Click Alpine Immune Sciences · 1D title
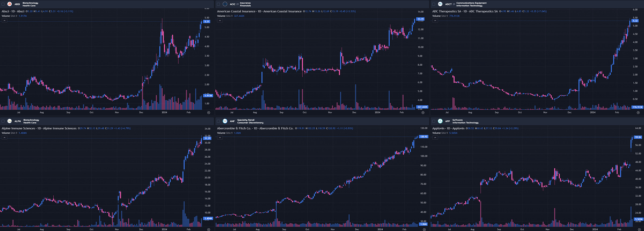The width and height of the screenshot is (644, 231). tap(39, 128)
